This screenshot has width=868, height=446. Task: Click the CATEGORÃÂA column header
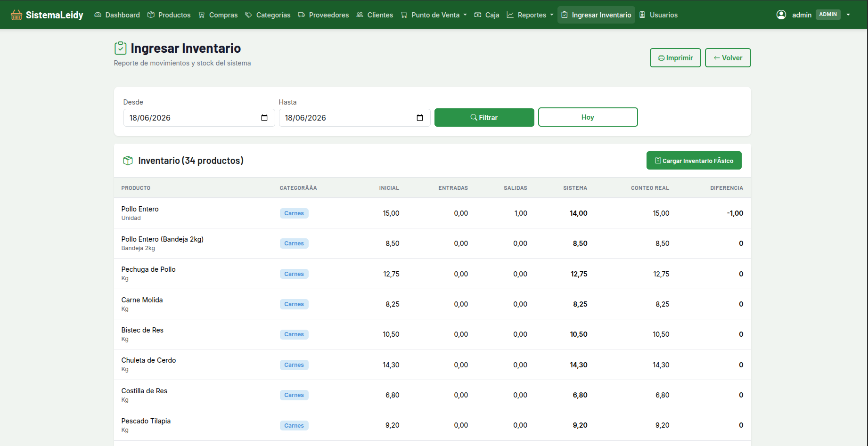click(x=298, y=188)
